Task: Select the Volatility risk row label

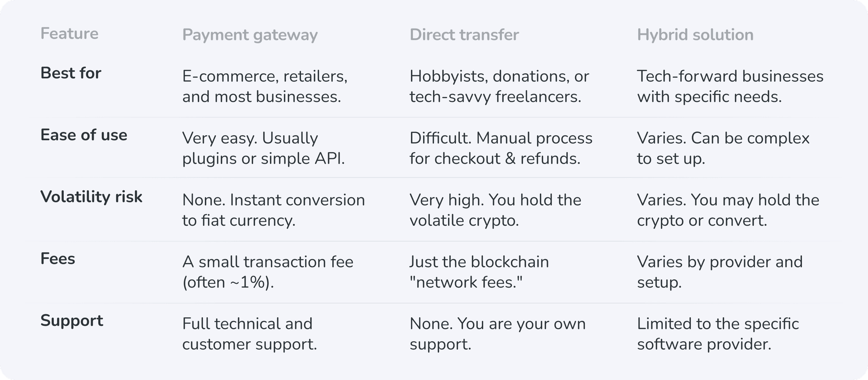Action: [x=91, y=197]
